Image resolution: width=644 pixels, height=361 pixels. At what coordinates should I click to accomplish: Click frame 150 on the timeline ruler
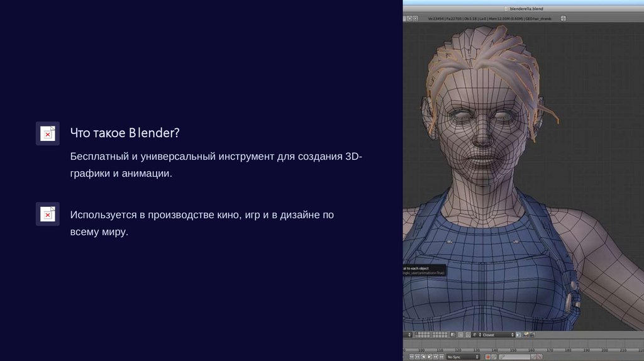coord(513,350)
